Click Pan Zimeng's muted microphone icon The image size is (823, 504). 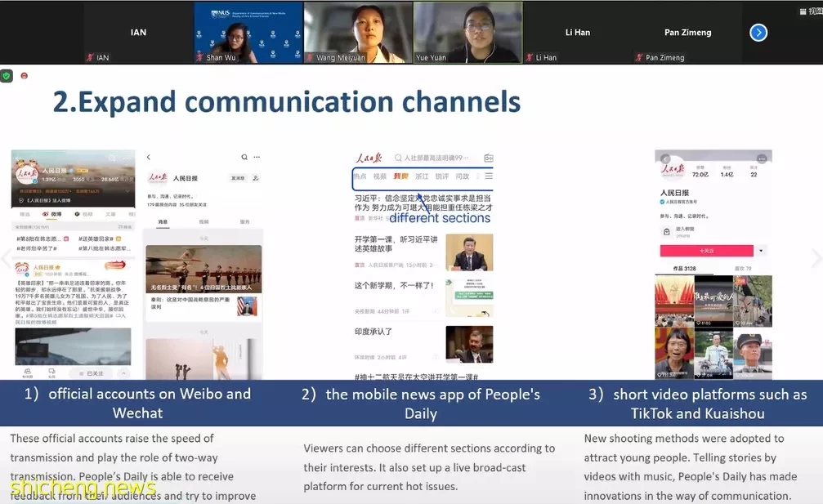(x=639, y=57)
